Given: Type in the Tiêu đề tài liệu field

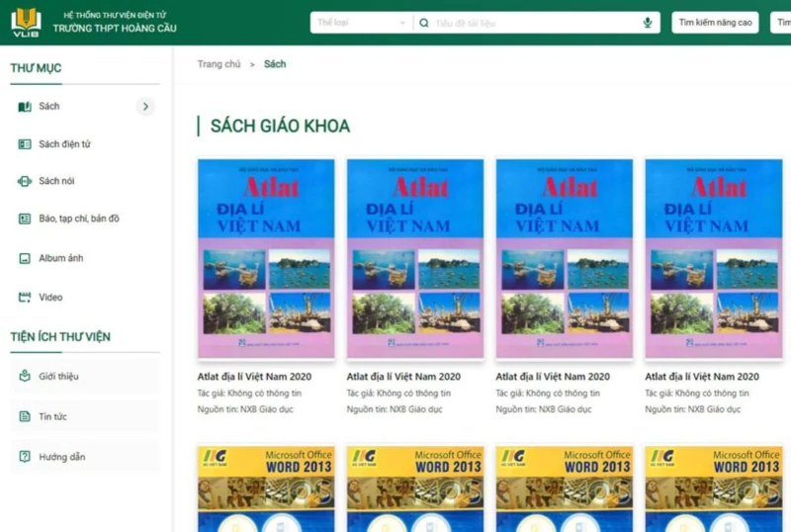Looking at the screenshot, I should (534, 23).
